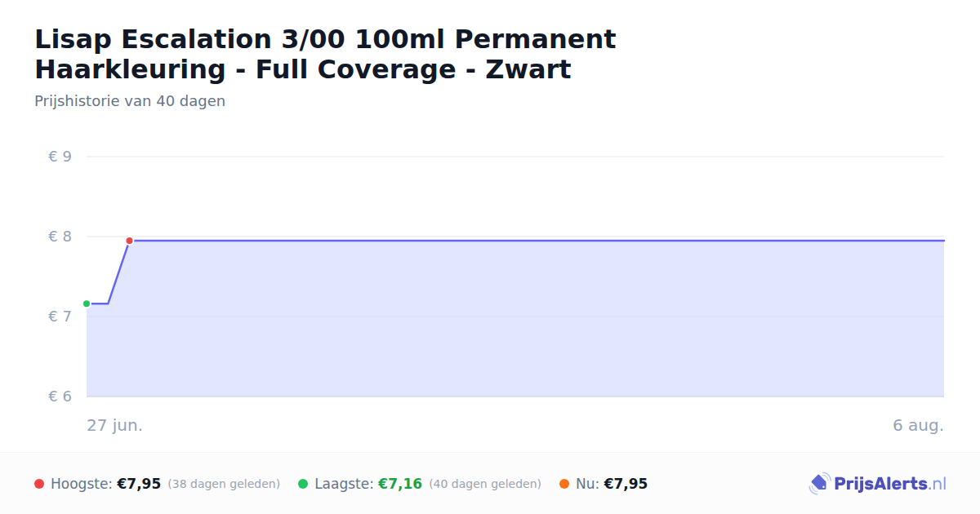Click the red Hoogste legend dot
The height and width of the screenshot is (514, 980).
tap(39, 484)
